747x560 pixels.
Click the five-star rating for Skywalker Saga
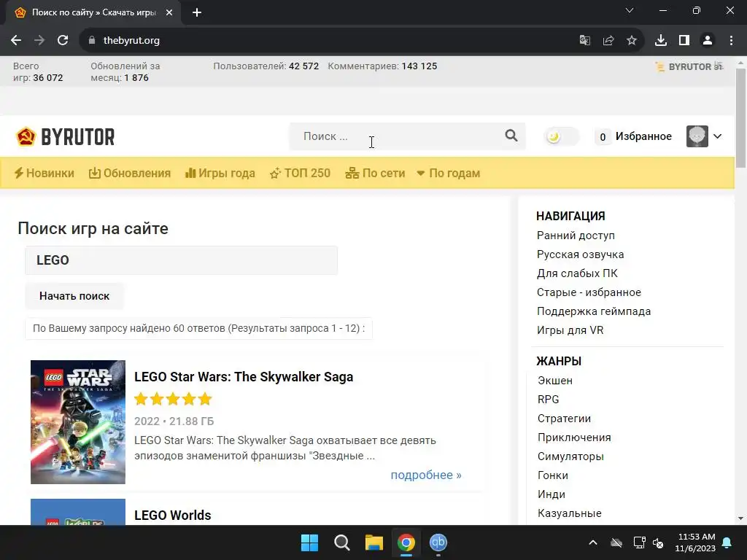pos(173,399)
